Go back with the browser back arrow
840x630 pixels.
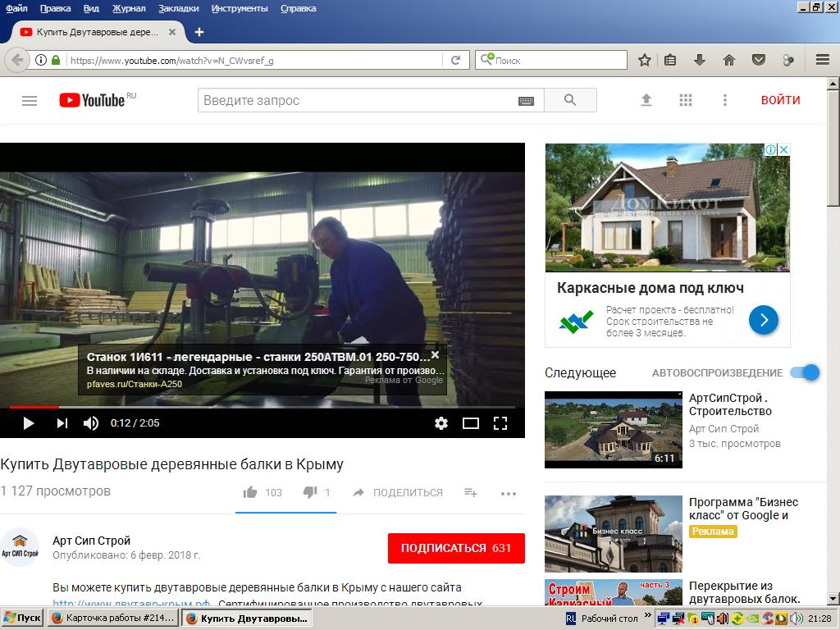tap(16, 60)
